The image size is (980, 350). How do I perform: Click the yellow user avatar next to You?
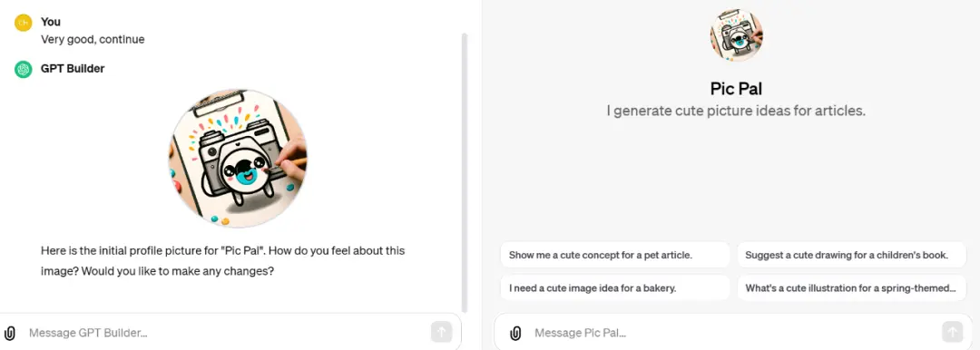(x=23, y=23)
